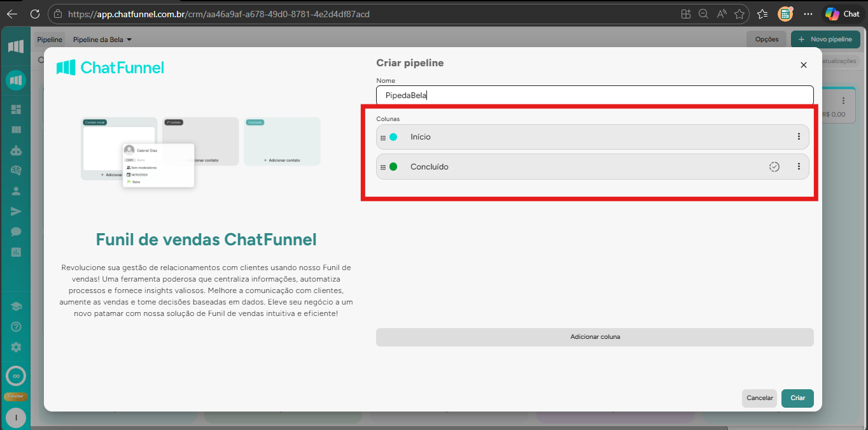Open the browser split screen icon
The width and height of the screenshot is (868, 430).
point(685,13)
